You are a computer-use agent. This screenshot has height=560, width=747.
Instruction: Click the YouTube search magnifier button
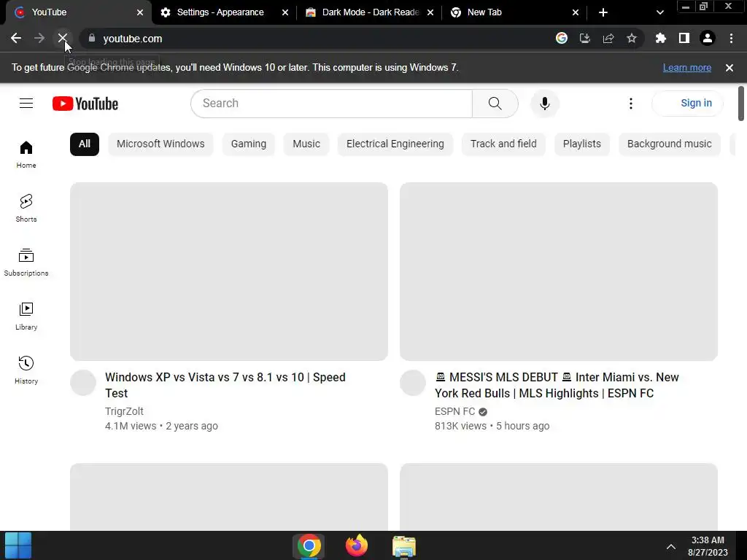(x=495, y=104)
